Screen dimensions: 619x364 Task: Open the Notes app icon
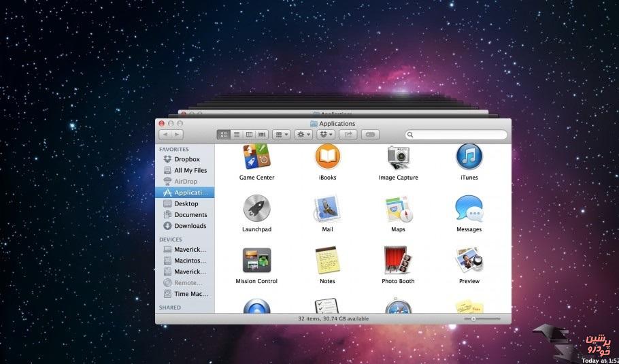pyautogui.click(x=327, y=261)
